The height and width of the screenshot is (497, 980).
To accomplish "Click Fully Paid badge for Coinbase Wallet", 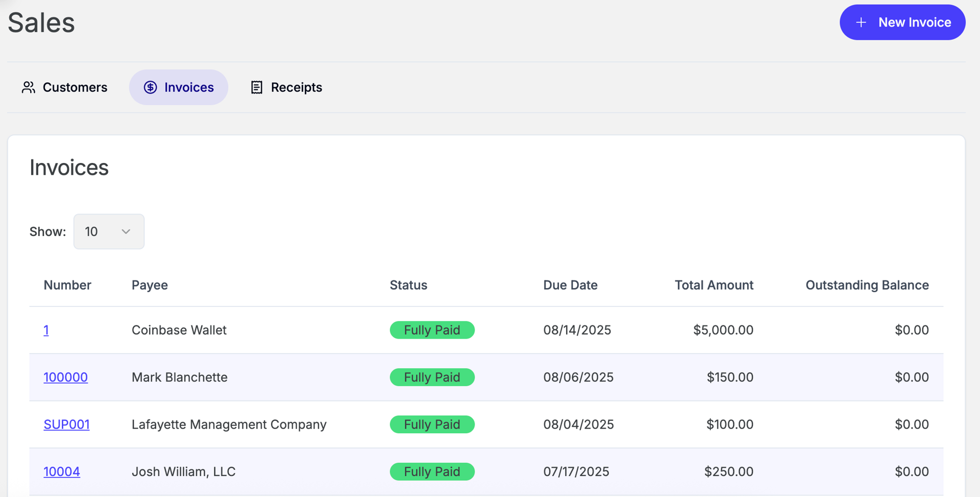I will pos(432,330).
